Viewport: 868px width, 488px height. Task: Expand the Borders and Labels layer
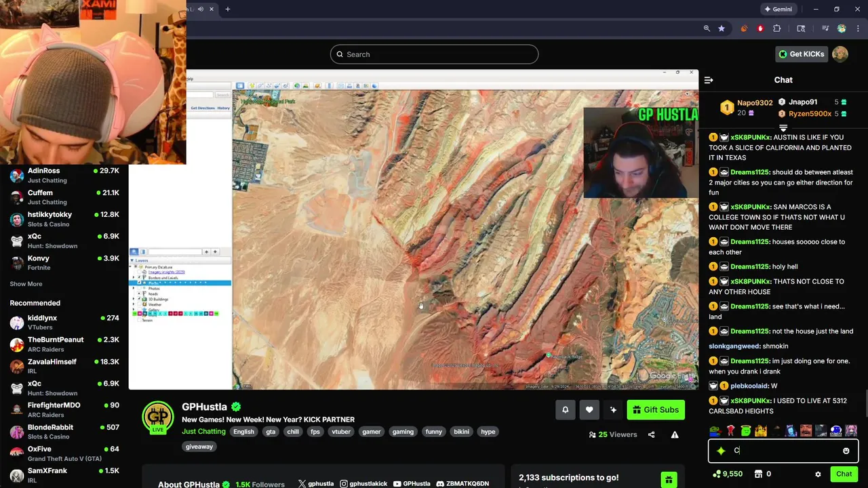134,277
